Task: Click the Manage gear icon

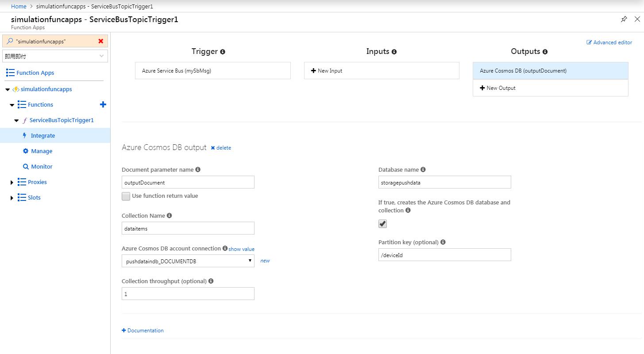Action: click(26, 151)
